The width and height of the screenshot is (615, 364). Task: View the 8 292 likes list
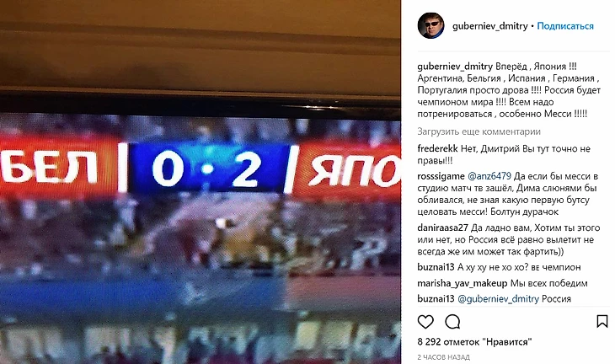pos(474,342)
